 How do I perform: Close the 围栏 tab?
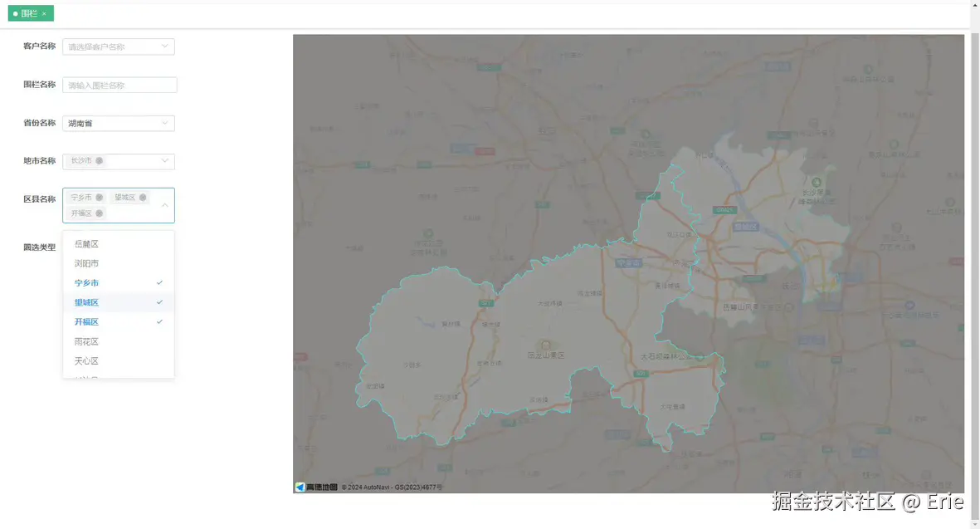coord(45,13)
